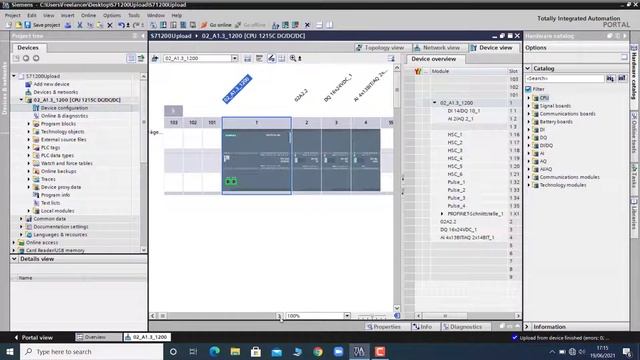The image size is (640, 360).
Task: Collapse the 02_A1.3_1200 device node in tree
Action: pos(21,100)
